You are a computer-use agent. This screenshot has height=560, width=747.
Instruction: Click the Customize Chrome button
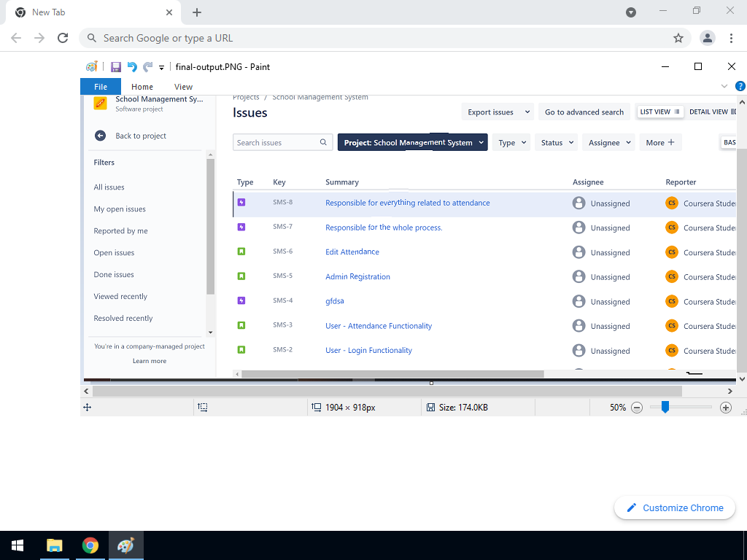pyautogui.click(x=675, y=507)
